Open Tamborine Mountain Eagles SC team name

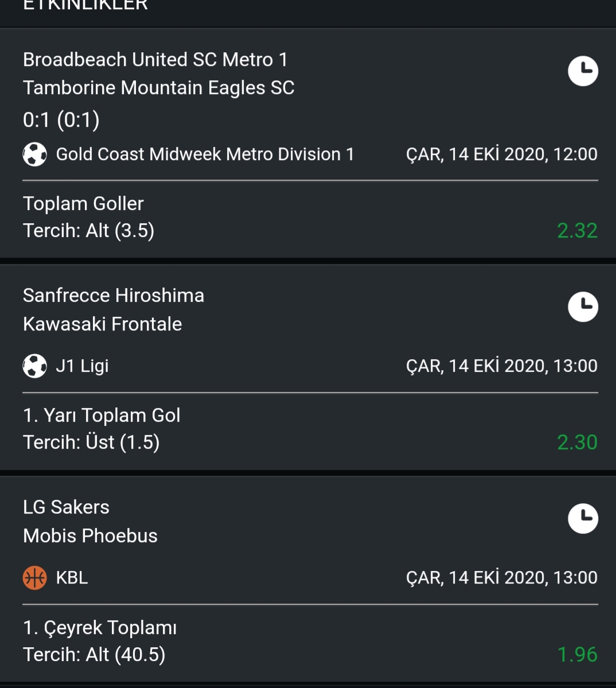tap(159, 88)
